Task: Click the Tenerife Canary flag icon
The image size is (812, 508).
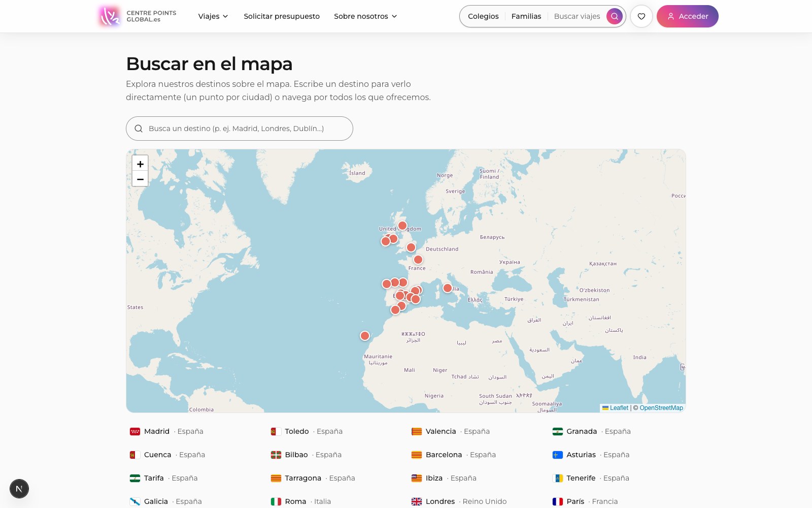Action: (558, 478)
